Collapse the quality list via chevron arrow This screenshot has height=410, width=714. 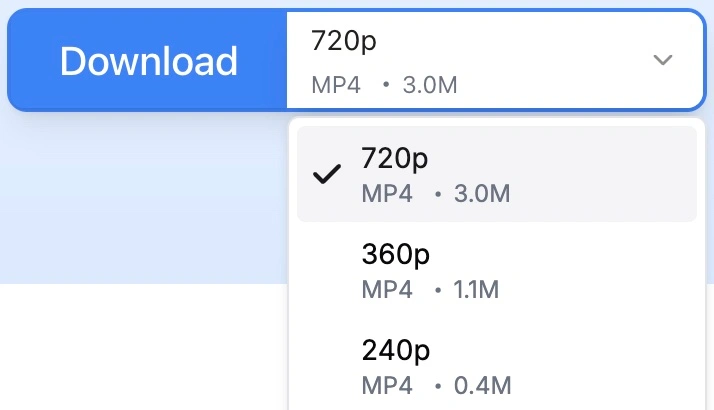[x=663, y=60]
